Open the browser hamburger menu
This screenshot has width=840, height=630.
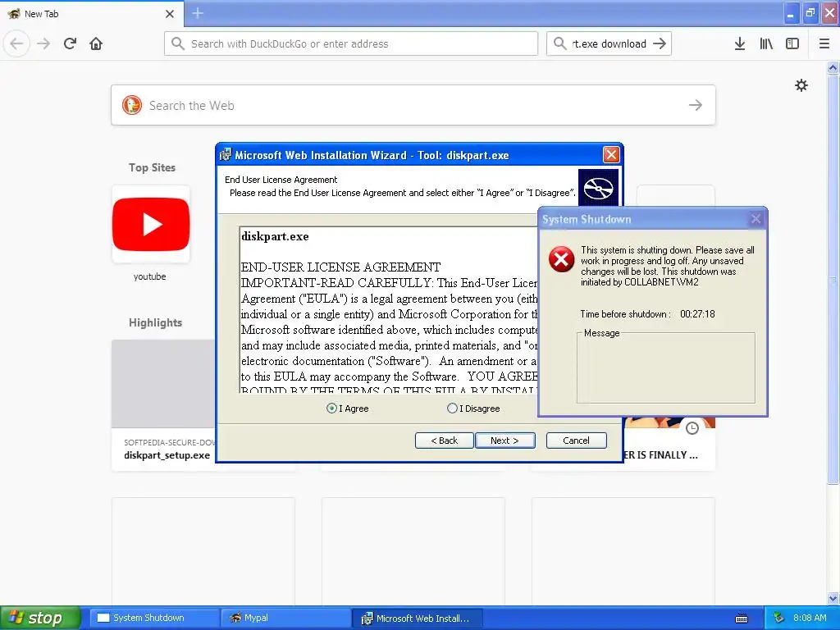point(824,44)
